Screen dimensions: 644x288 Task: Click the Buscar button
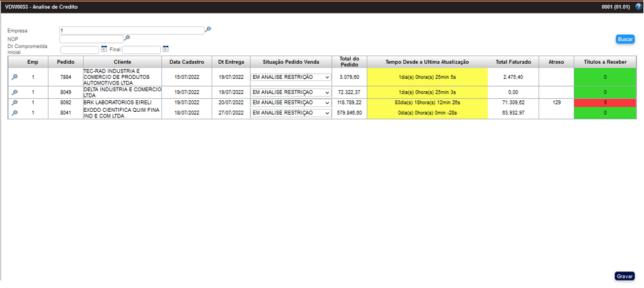pyautogui.click(x=625, y=39)
